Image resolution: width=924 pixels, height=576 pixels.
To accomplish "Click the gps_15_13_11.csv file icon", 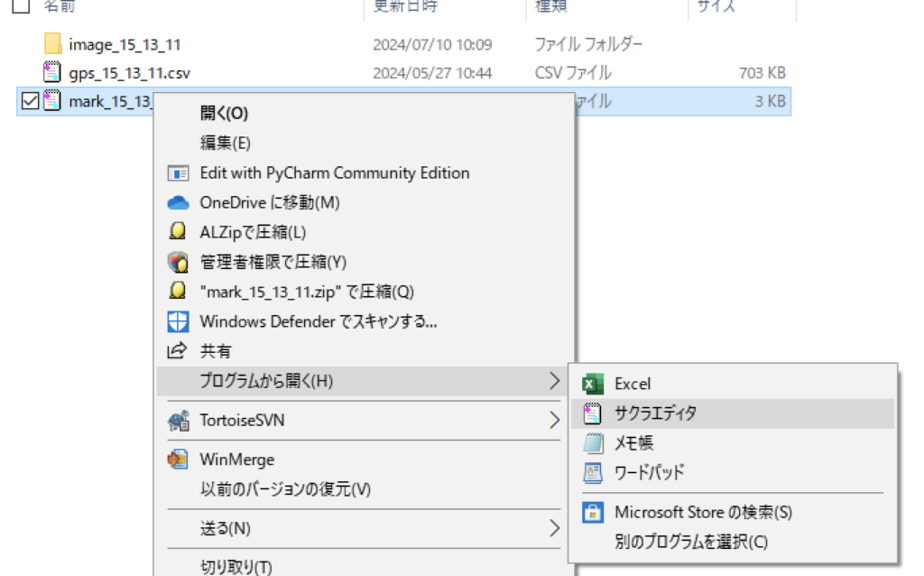I will [51, 72].
